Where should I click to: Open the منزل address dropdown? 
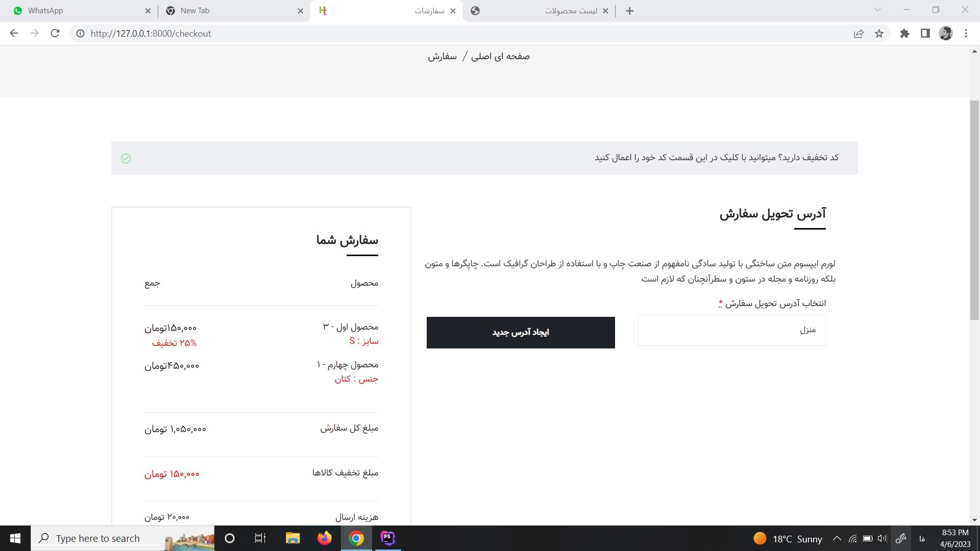coord(731,330)
